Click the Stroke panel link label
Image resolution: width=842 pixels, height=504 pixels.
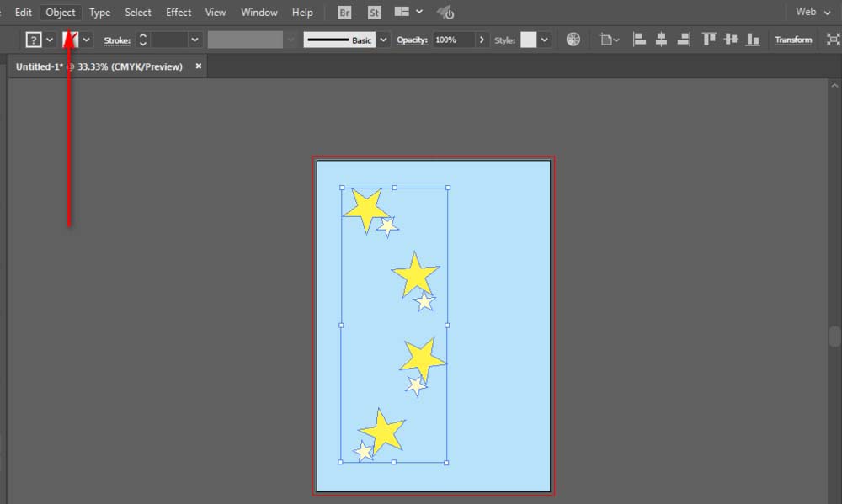pos(117,40)
